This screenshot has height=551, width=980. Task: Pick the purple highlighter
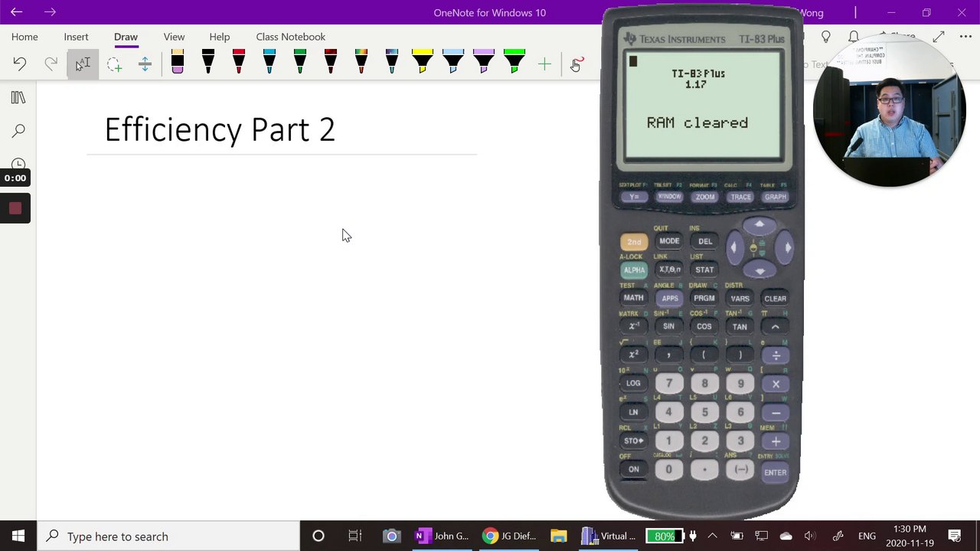484,62
